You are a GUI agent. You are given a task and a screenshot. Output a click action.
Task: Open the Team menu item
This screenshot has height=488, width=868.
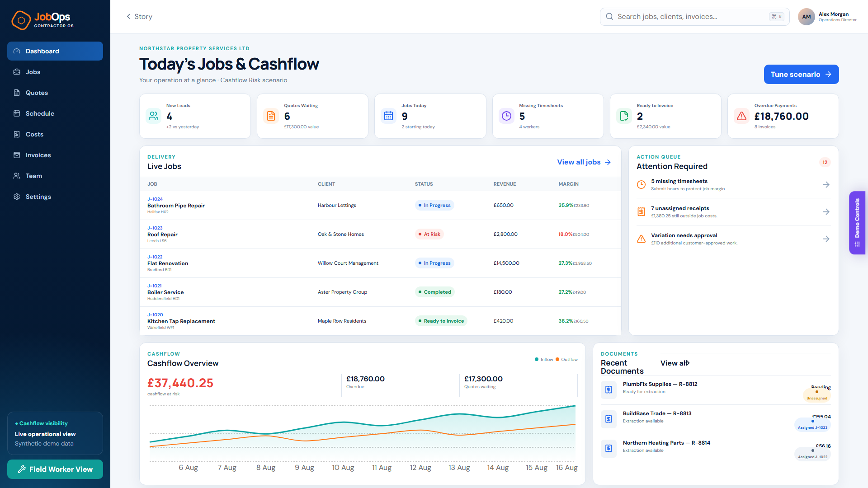point(55,176)
